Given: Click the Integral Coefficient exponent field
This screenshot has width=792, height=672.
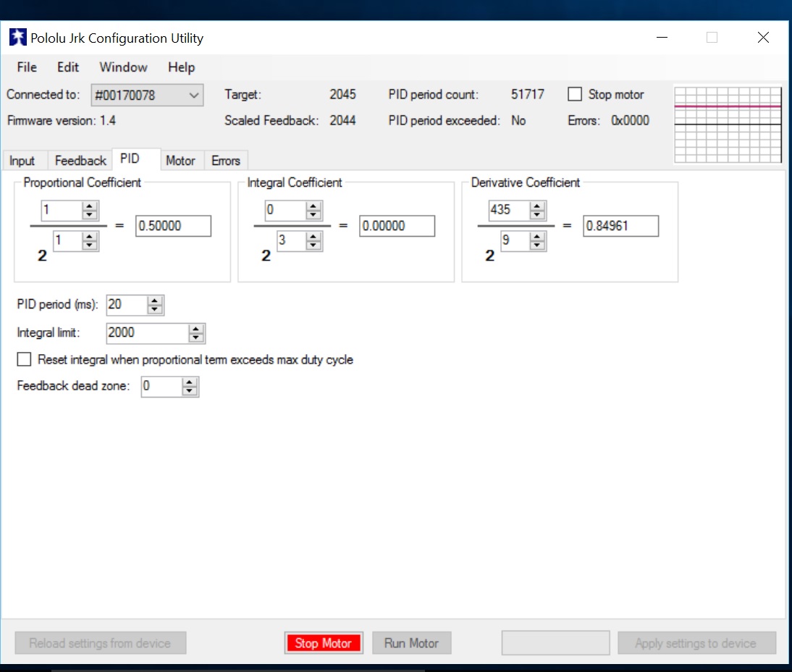Looking at the screenshot, I should pyautogui.click(x=292, y=240).
